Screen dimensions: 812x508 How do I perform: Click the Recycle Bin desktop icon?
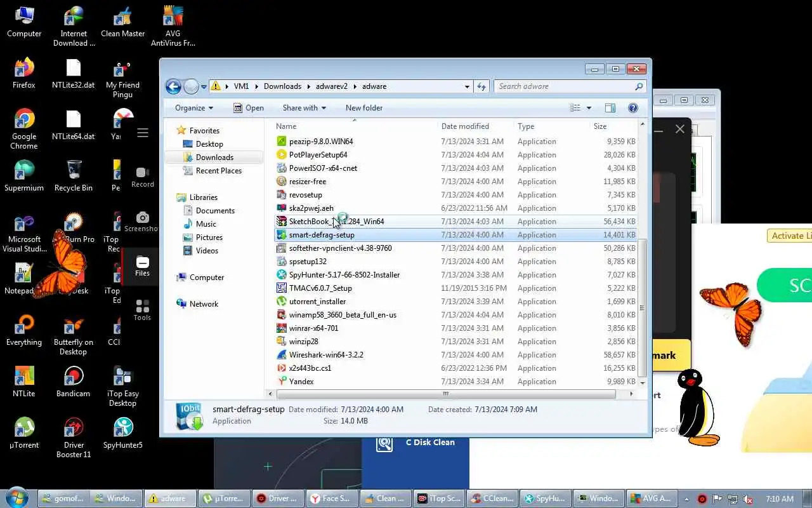click(x=74, y=176)
